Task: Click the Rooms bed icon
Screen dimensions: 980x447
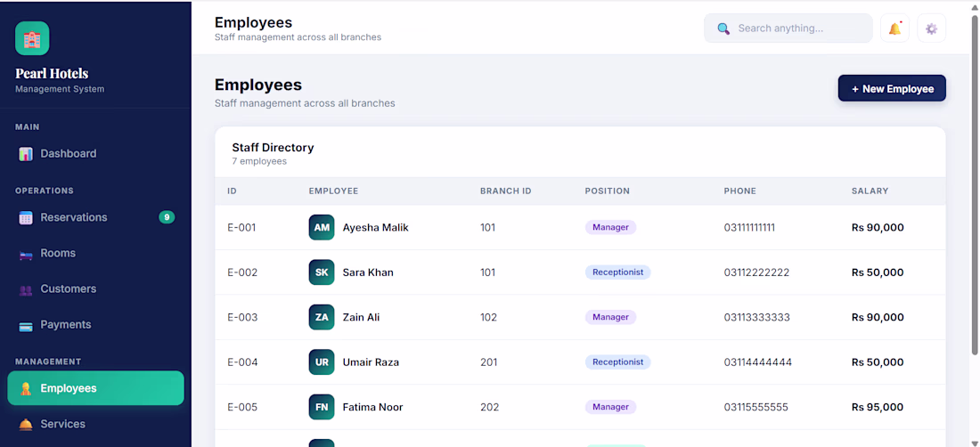Action: pyautogui.click(x=26, y=254)
